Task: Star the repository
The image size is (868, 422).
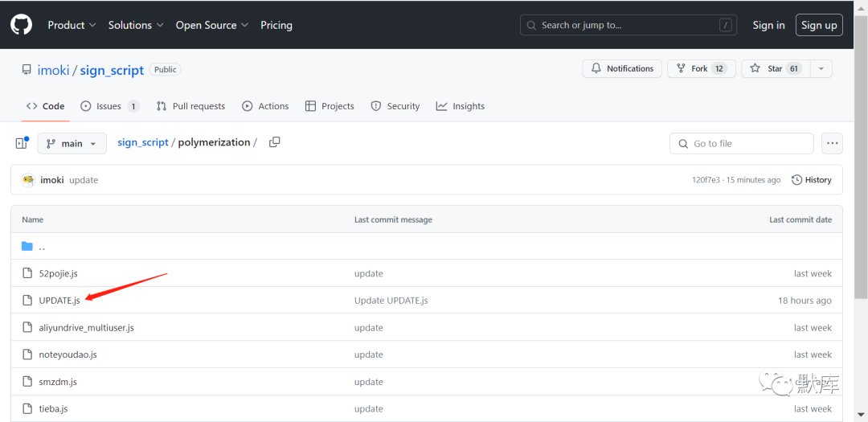Action: pyautogui.click(x=776, y=68)
